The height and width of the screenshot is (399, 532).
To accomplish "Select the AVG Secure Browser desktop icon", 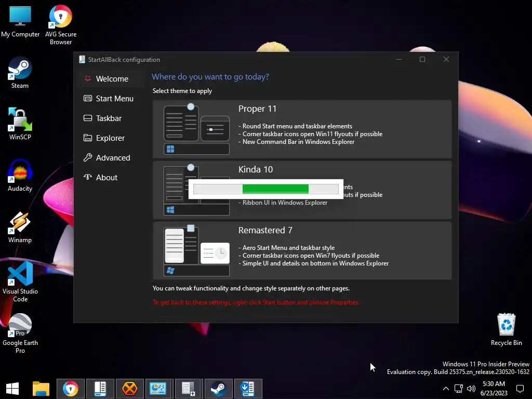I will [x=61, y=25].
